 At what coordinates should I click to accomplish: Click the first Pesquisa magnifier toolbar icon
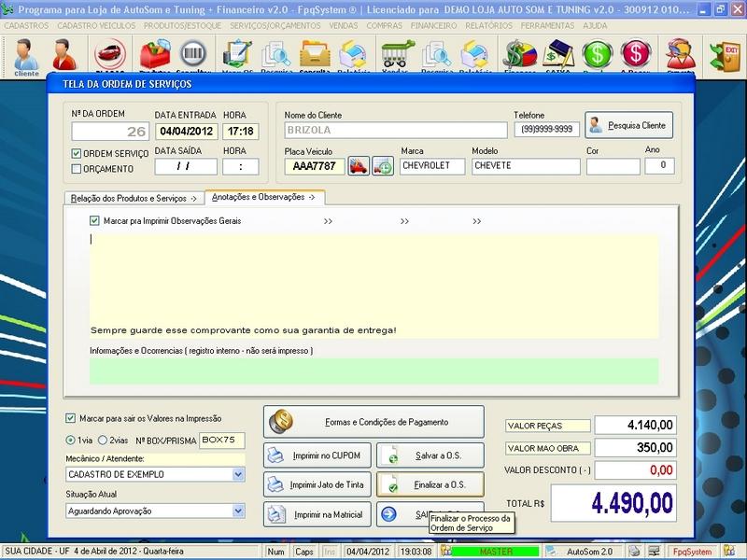point(276,55)
